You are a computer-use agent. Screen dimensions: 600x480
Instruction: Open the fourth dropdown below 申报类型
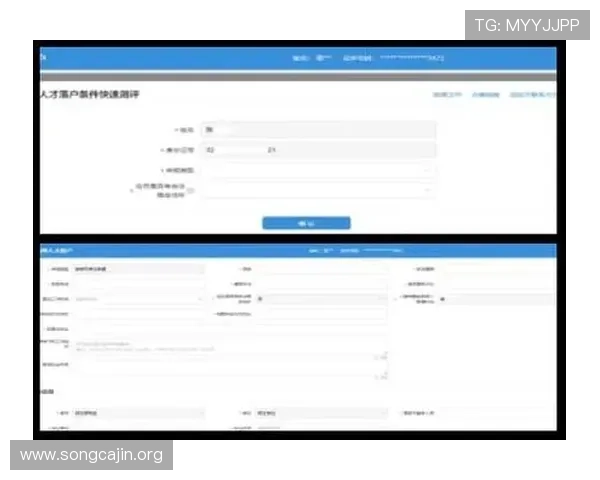tap(318, 190)
